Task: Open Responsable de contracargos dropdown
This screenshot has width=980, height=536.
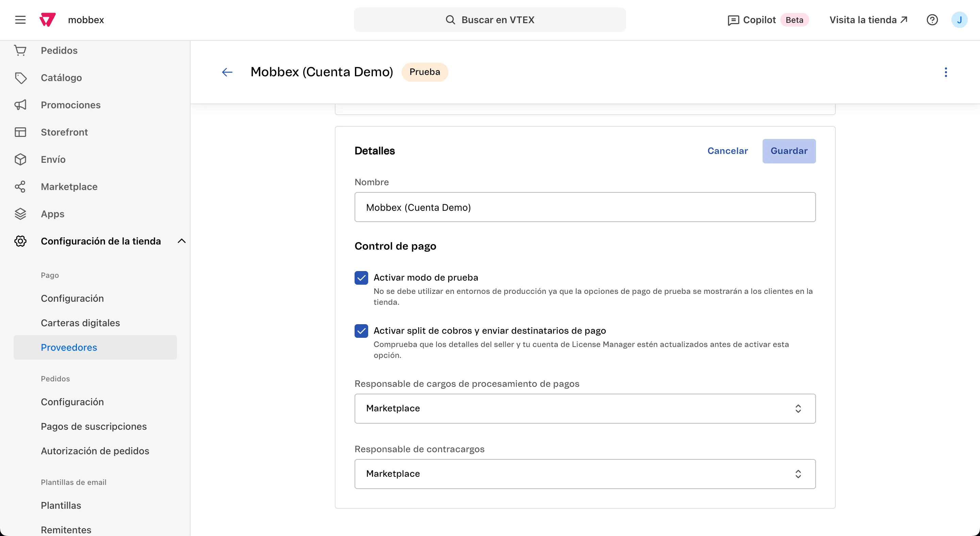Action: click(x=585, y=474)
